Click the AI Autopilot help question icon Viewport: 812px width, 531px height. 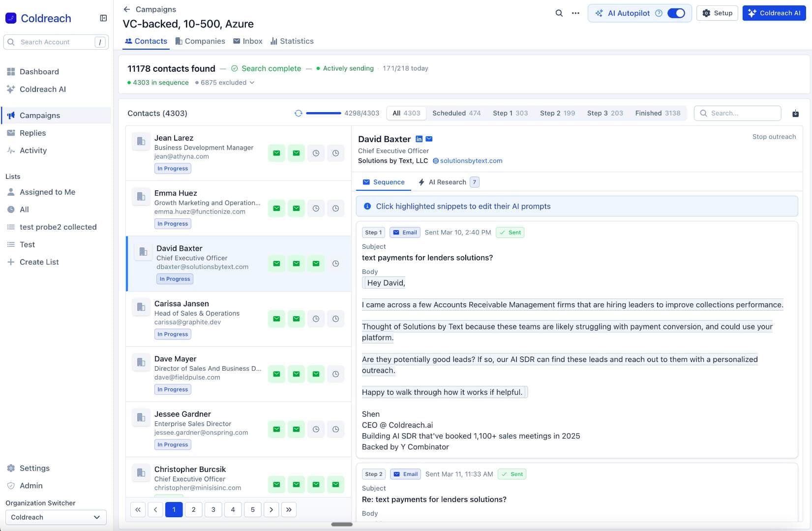tap(659, 13)
